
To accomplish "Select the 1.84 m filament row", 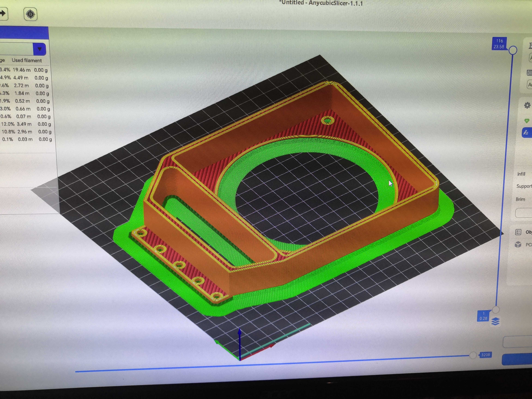I will [24, 93].
